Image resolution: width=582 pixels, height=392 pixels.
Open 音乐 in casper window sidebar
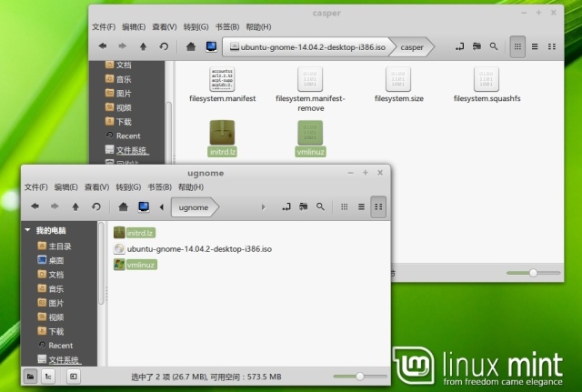click(118, 79)
